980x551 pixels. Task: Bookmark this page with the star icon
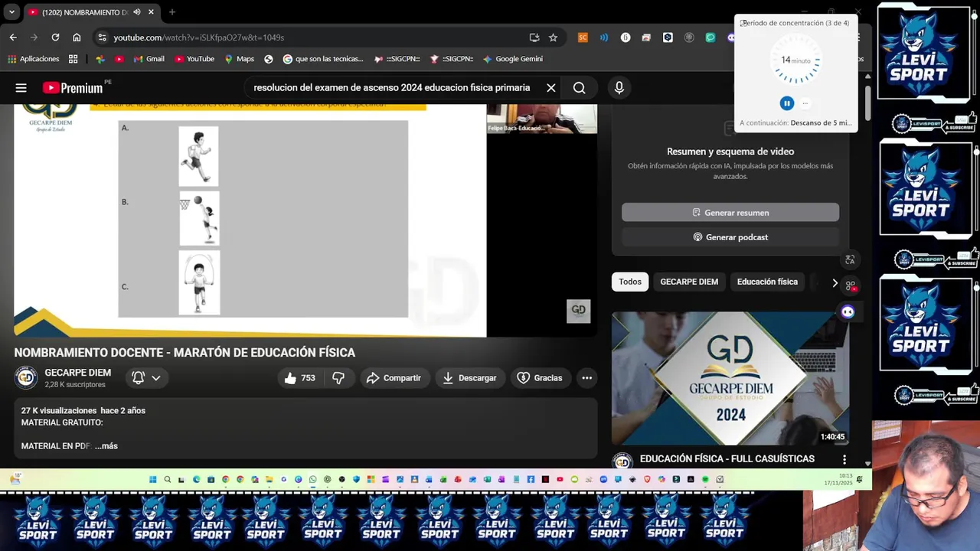(x=553, y=37)
